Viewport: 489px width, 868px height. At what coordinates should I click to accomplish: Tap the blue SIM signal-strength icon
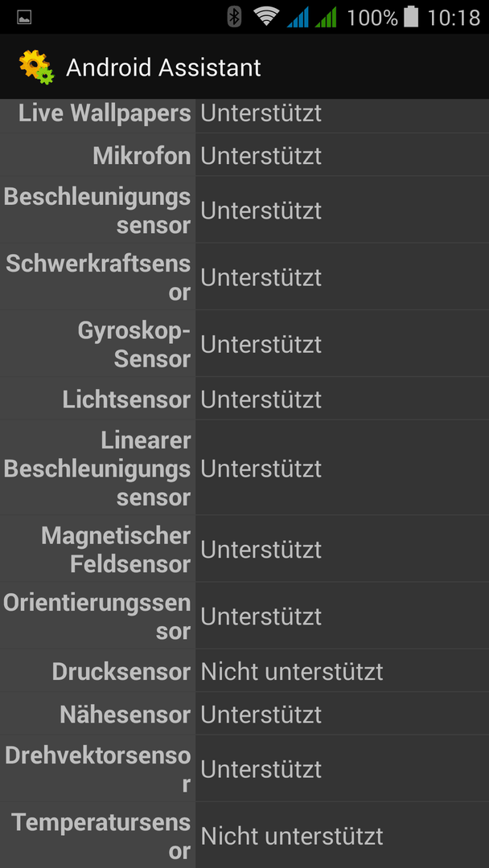point(298,17)
